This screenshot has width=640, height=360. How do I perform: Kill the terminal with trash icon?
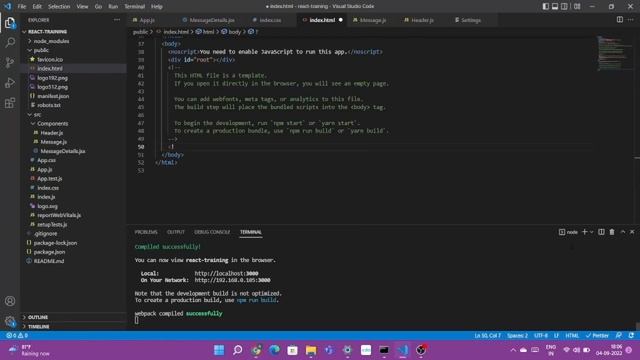[612, 232]
